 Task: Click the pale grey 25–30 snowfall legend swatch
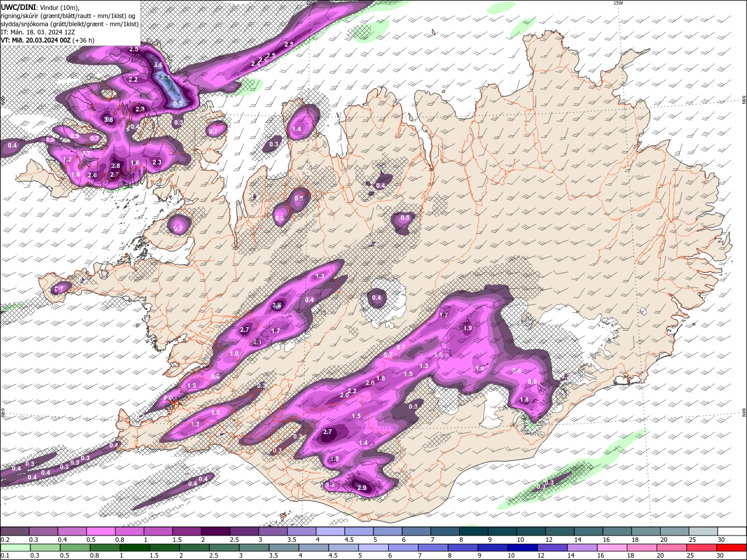coord(703,531)
